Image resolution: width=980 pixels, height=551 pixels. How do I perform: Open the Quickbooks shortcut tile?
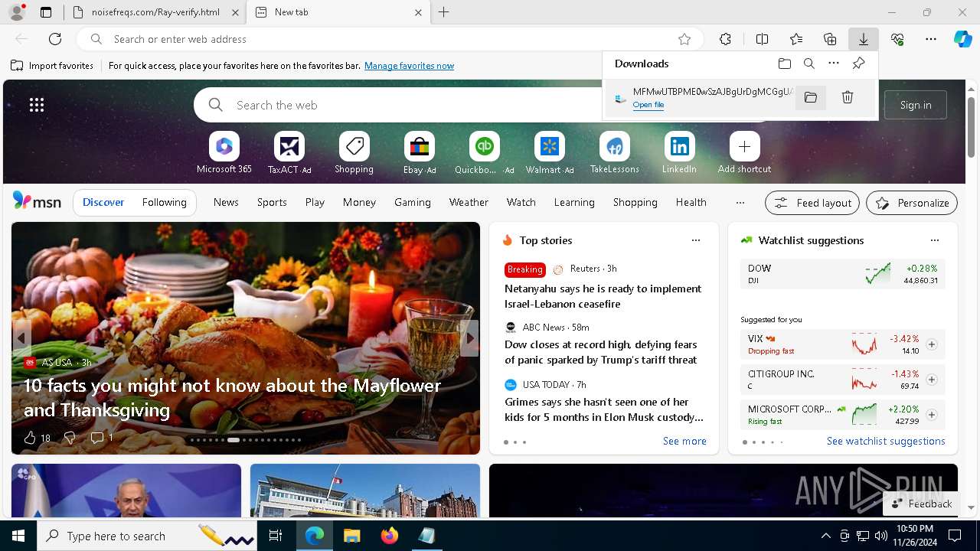click(484, 153)
